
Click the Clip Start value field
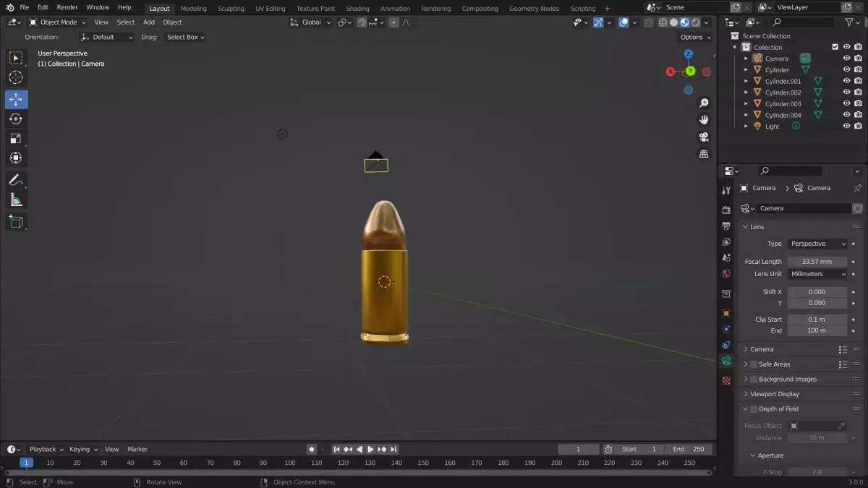coord(817,320)
